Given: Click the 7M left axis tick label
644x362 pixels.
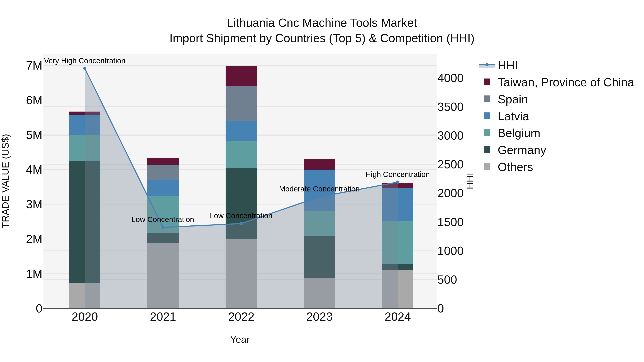Looking at the screenshot, I should click(x=34, y=66).
